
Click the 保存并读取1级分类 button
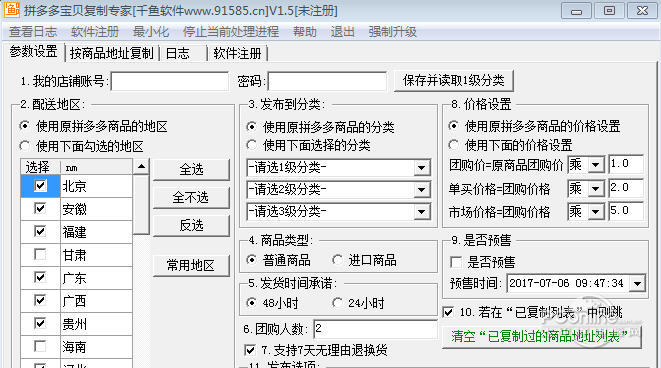[x=454, y=81]
